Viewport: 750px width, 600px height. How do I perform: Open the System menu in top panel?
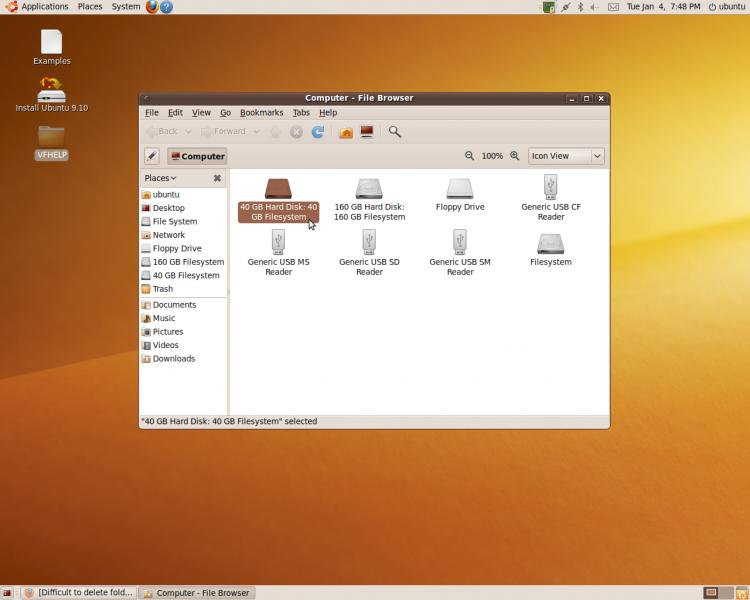tap(126, 7)
